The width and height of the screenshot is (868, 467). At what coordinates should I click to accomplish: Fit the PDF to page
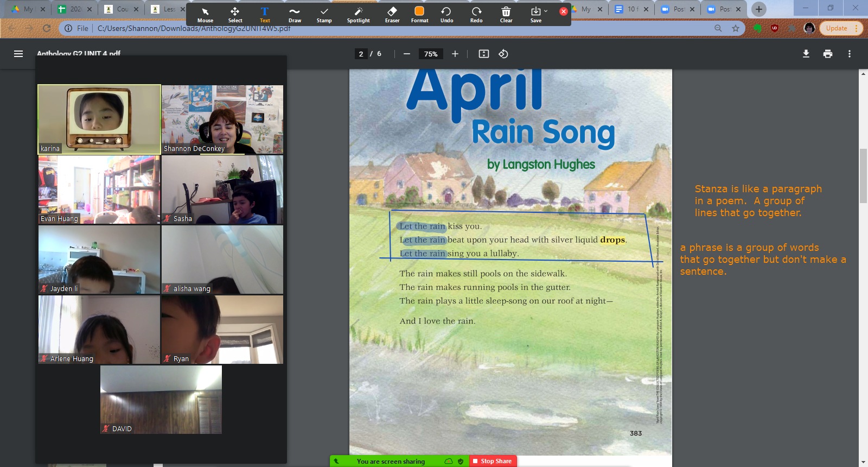pyautogui.click(x=484, y=54)
